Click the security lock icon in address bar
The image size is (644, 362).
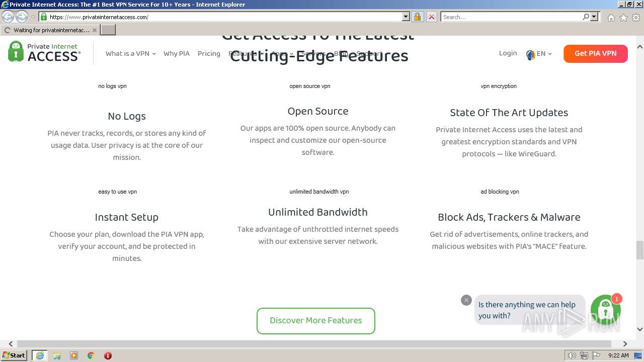pos(417,17)
